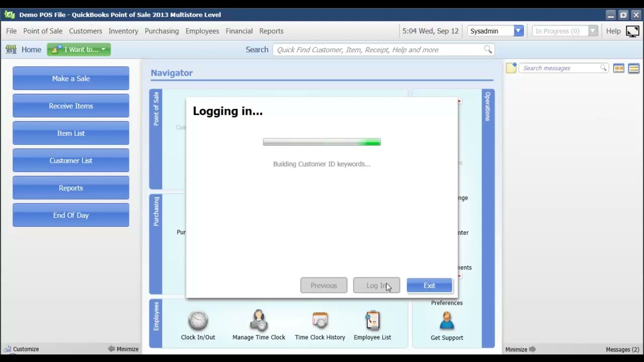Open the Customers menu
This screenshot has height=362, width=644.
[x=86, y=31]
